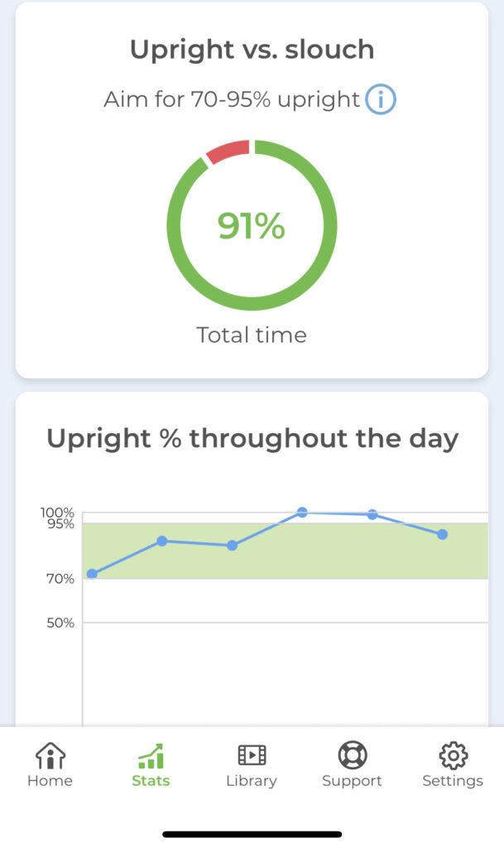Open the Home tab house icon
The width and height of the screenshot is (504, 848).
50,755
